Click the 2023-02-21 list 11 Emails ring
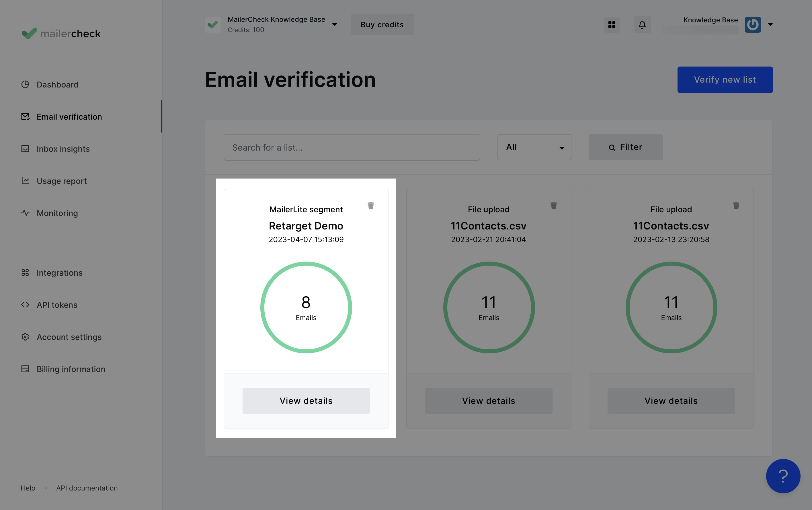The width and height of the screenshot is (812, 510). click(489, 307)
